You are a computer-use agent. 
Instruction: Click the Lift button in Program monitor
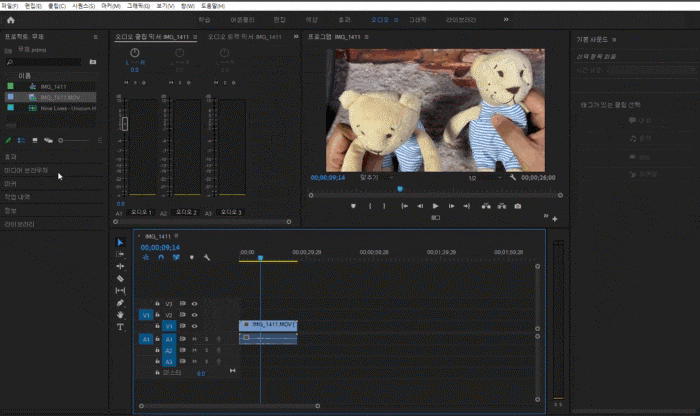point(486,206)
